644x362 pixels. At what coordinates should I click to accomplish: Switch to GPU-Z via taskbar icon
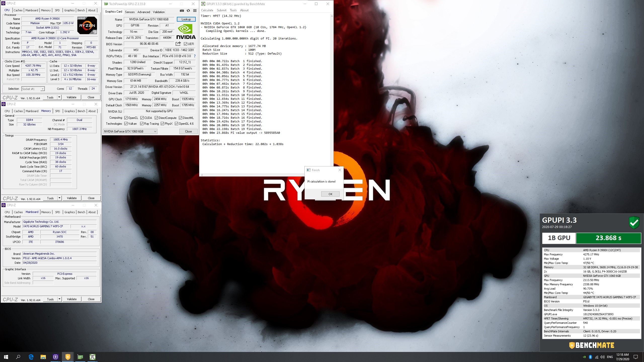[x=80, y=357]
